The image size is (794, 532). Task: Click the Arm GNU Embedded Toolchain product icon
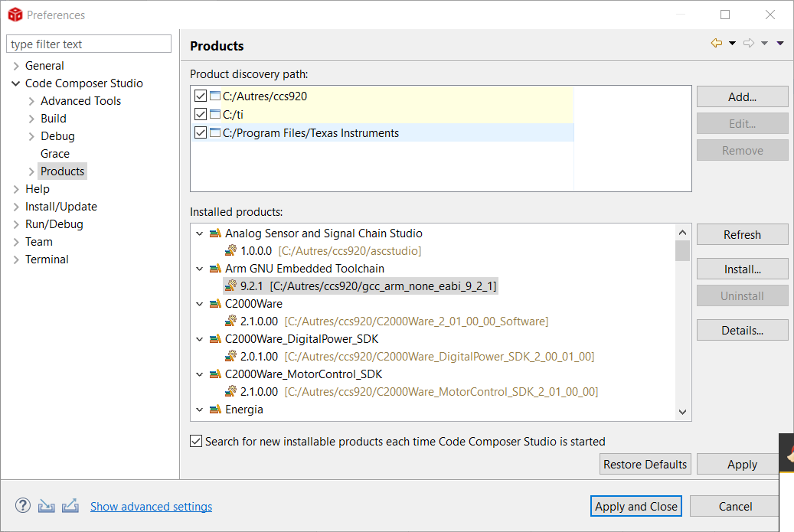coord(216,268)
